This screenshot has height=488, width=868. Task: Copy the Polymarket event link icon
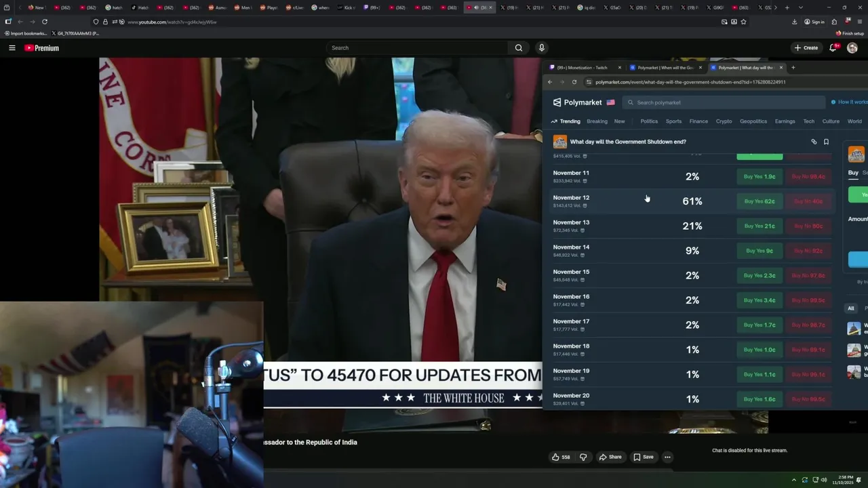click(814, 142)
